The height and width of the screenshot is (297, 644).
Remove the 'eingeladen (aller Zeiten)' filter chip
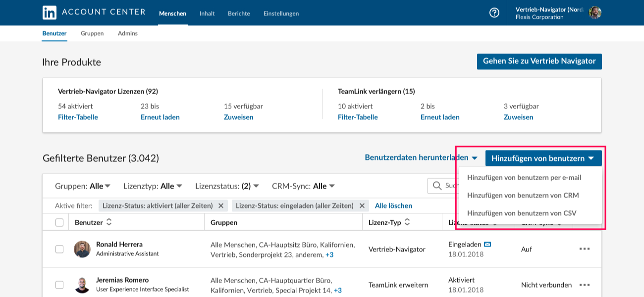362,205
